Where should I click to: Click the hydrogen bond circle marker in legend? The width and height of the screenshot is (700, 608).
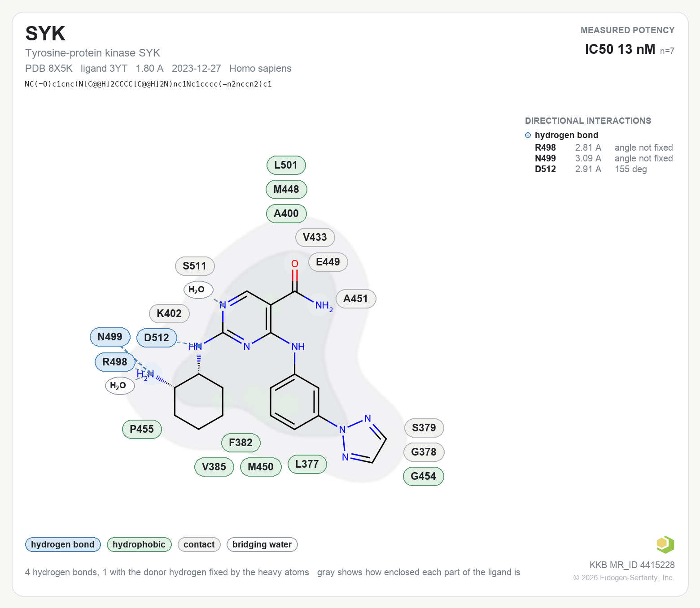point(528,135)
